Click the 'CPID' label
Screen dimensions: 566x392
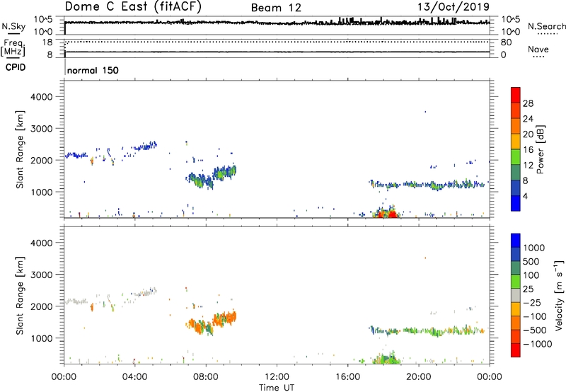tap(15, 67)
